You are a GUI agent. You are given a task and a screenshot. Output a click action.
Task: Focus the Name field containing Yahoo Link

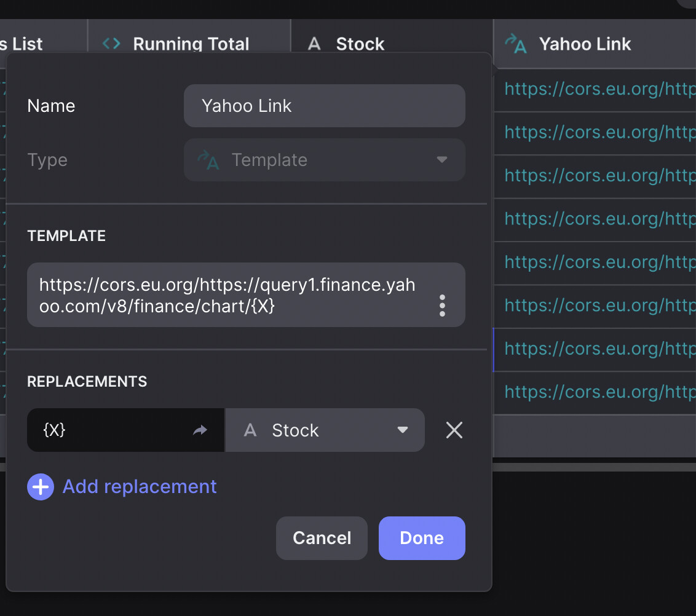[x=324, y=106]
